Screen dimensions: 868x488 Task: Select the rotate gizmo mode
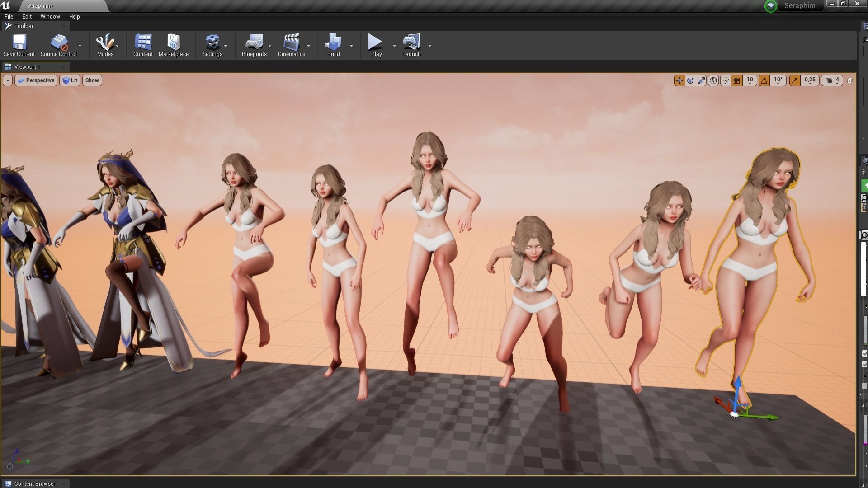(690, 80)
